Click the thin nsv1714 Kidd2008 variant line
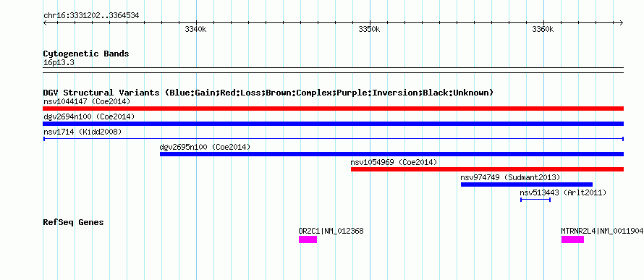Screen dimensions: 644x280 click(333, 139)
